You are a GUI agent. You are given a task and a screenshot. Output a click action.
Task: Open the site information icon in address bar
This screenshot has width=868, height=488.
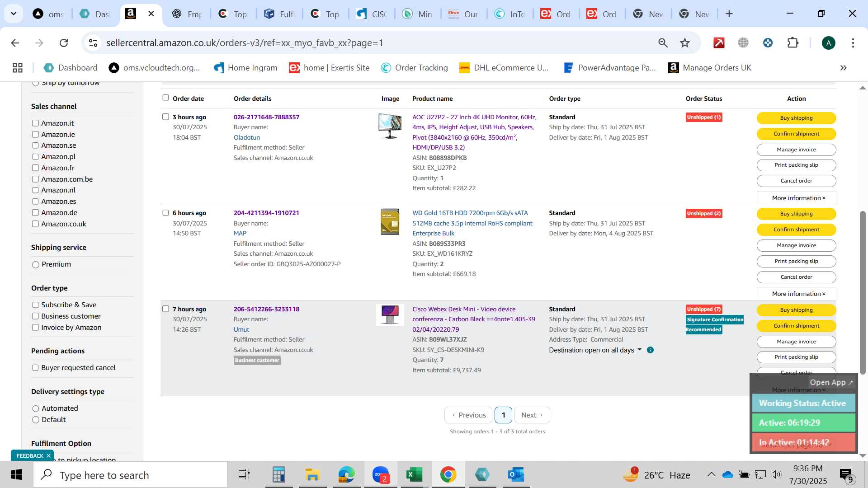[x=93, y=43]
